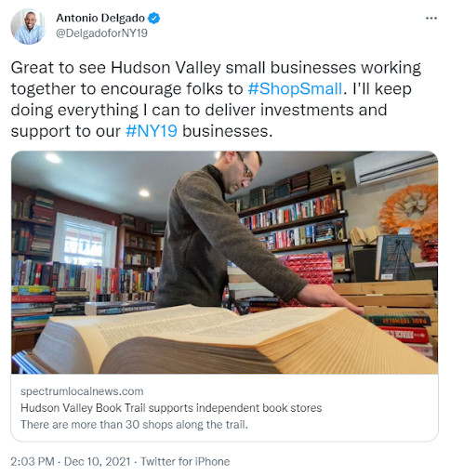The height and width of the screenshot is (476, 450).
Task: Open the @DelgadoforNY19 handle link
Action: click(x=101, y=33)
